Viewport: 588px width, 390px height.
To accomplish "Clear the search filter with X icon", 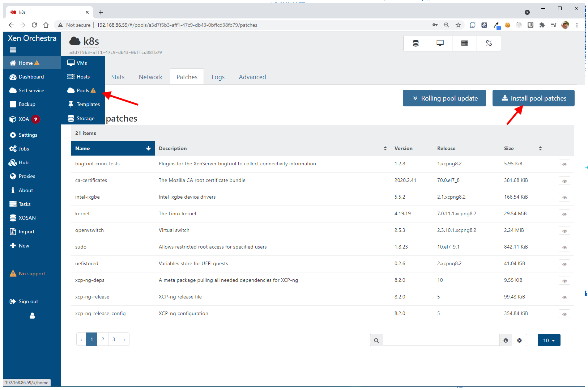I will tap(519, 340).
